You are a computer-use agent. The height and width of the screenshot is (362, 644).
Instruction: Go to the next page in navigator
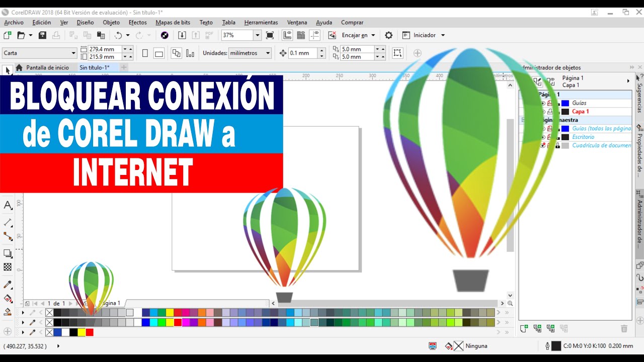(70, 303)
